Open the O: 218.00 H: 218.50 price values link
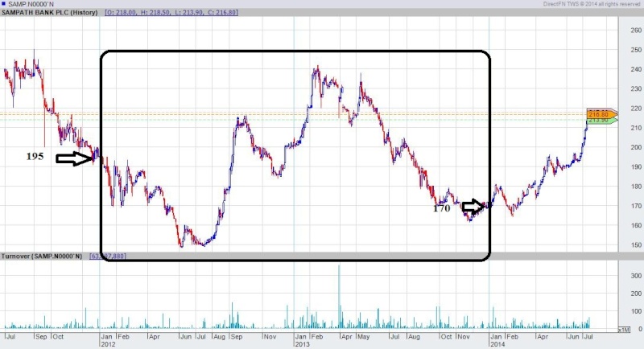The image size is (644, 349). coord(171,12)
